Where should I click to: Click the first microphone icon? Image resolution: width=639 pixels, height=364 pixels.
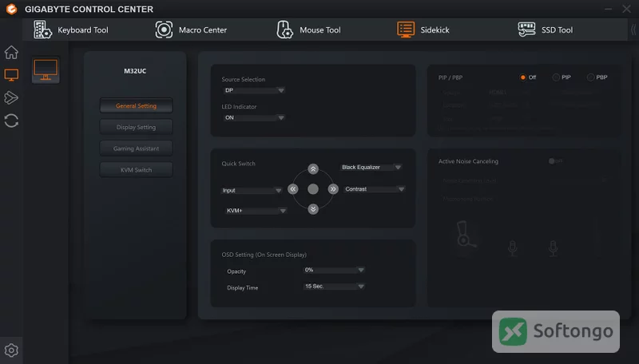coord(513,248)
